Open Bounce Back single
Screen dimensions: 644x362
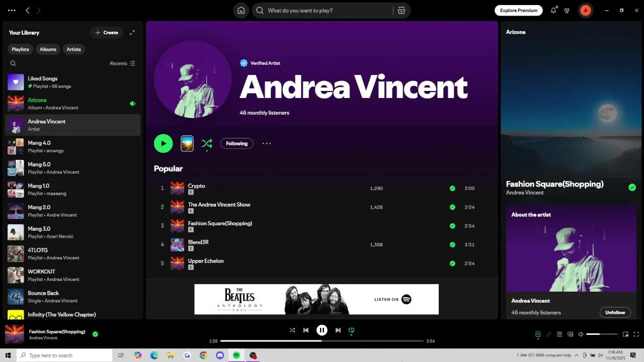(73, 297)
